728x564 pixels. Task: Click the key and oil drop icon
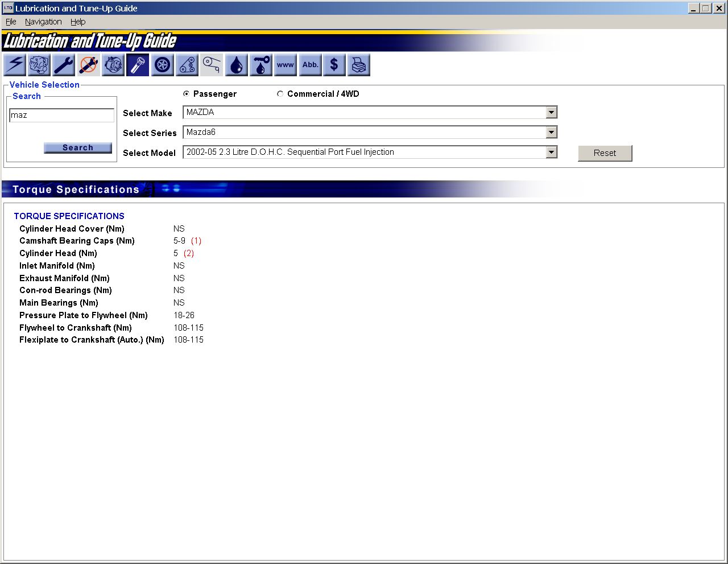pyautogui.click(x=260, y=65)
